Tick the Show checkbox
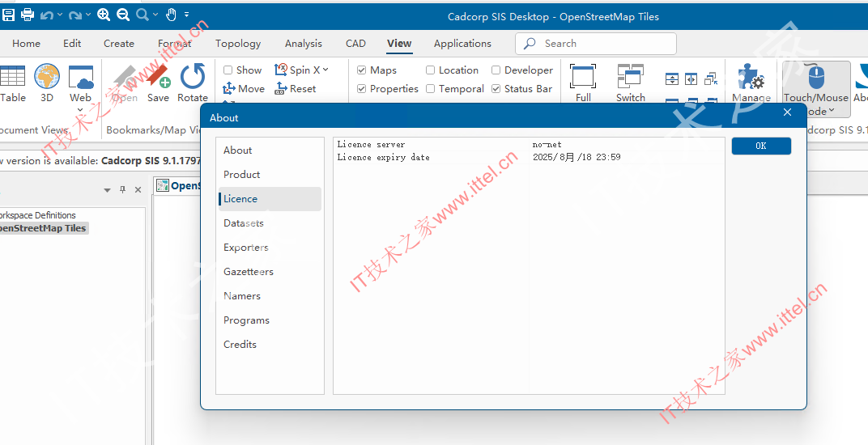This screenshot has width=868, height=445. 228,70
